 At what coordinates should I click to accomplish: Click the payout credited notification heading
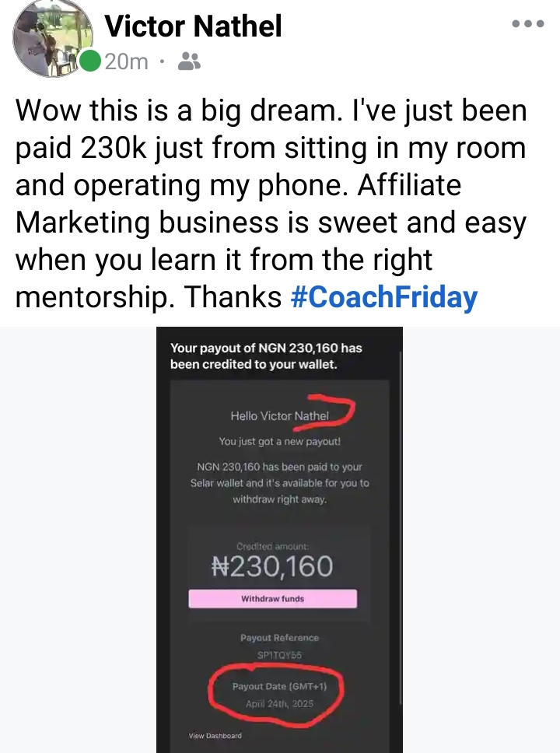266,356
